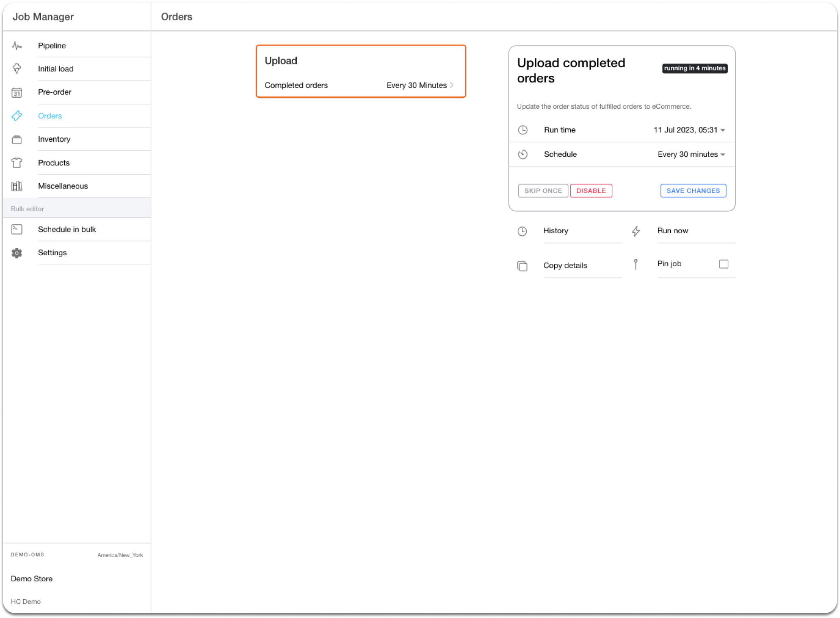Click the Pipeline pulse icon
Image resolution: width=840 pixels, height=618 pixels.
coord(17,46)
